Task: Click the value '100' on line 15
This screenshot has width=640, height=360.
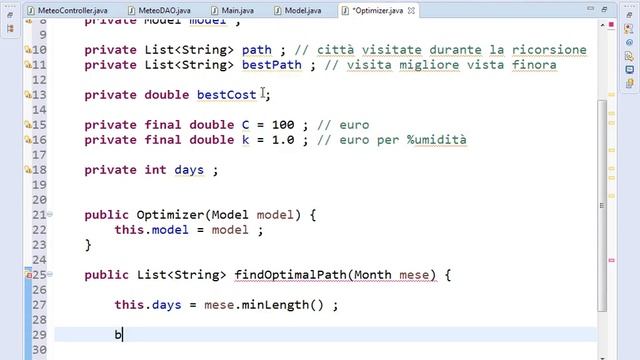Action: [x=283, y=125]
